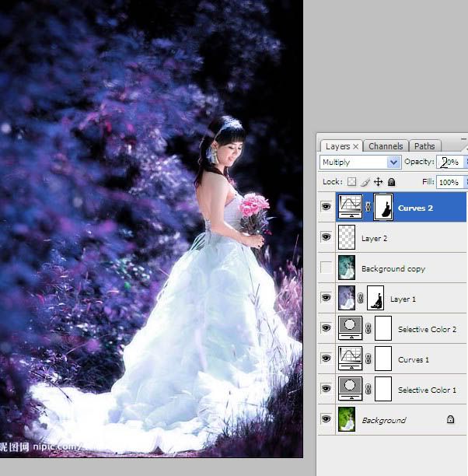Toggle visibility of the Background layer
The width and height of the screenshot is (468, 476).
pos(326,420)
